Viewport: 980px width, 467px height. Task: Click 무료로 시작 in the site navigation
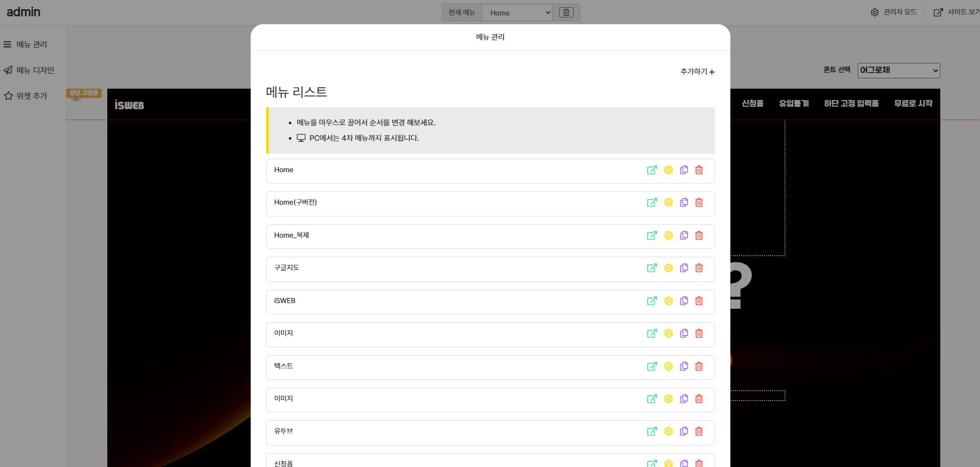click(913, 104)
